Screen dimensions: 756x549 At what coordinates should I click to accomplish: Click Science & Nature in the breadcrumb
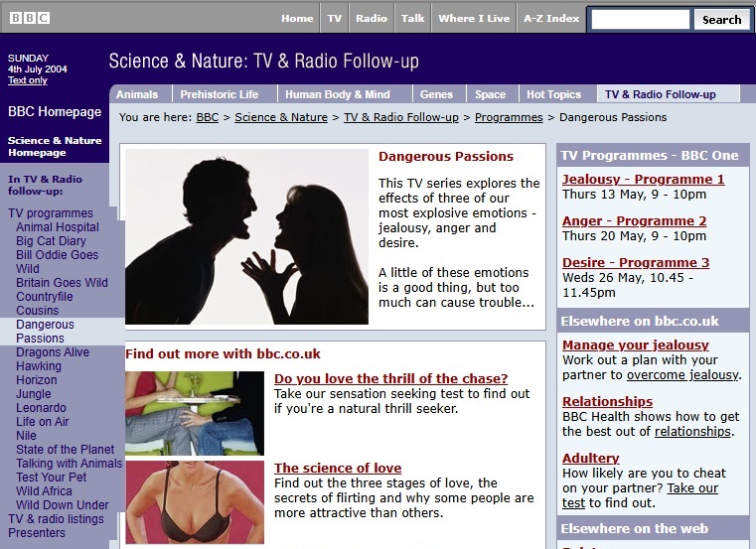(x=281, y=117)
